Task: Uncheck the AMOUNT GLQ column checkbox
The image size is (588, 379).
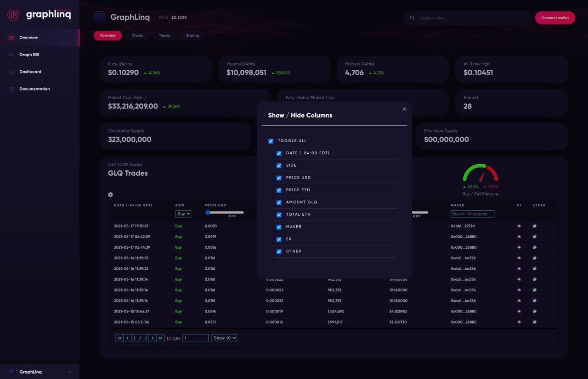Action: coord(279,202)
